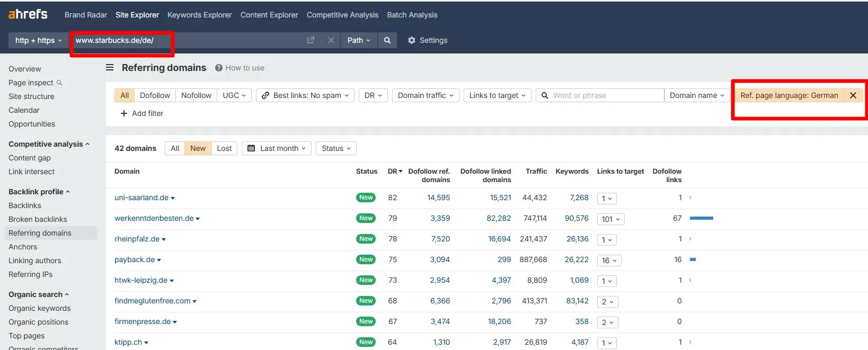Open Competitive Analysis in top navigation
This screenshot has width=868, height=350.
tap(342, 15)
